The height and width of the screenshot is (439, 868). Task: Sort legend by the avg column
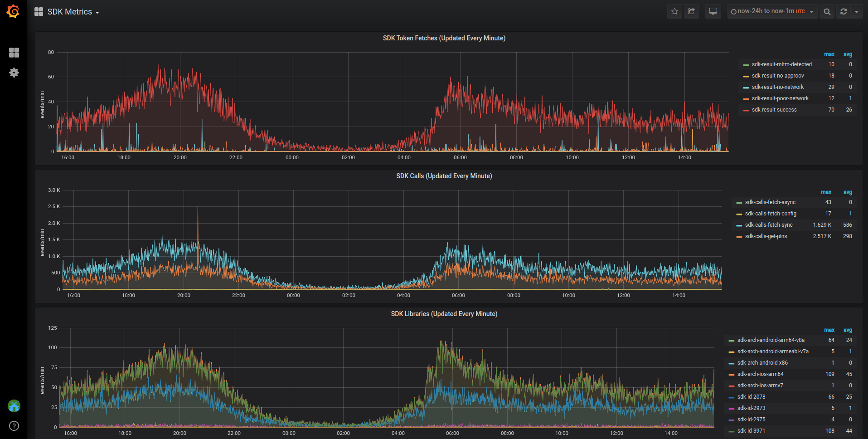pos(848,54)
